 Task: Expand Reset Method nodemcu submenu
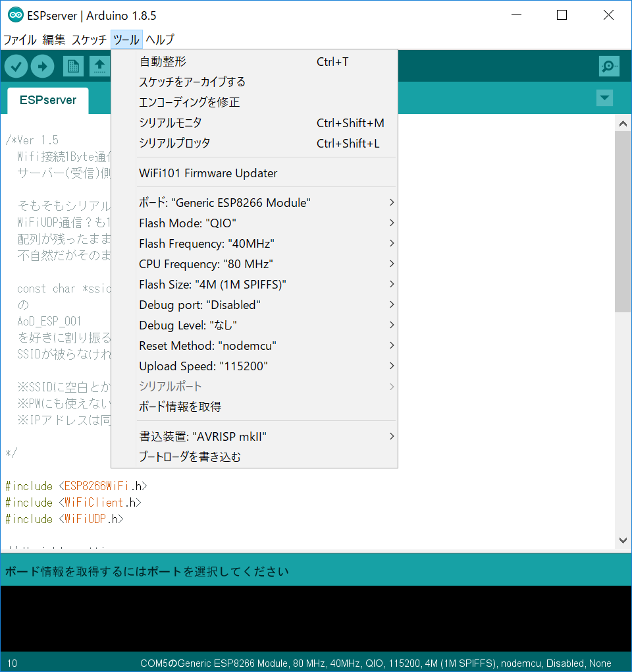click(x=254, y=346)
